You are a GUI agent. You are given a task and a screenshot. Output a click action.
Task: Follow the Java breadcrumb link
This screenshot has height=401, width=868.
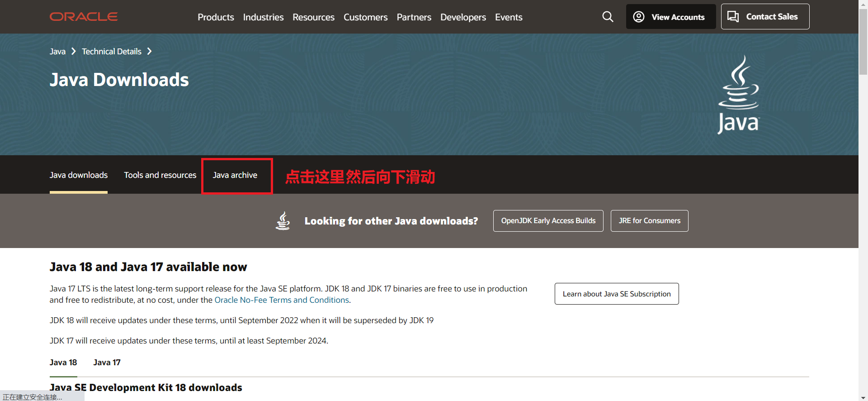pyautogui.click(x=57, y=52)
